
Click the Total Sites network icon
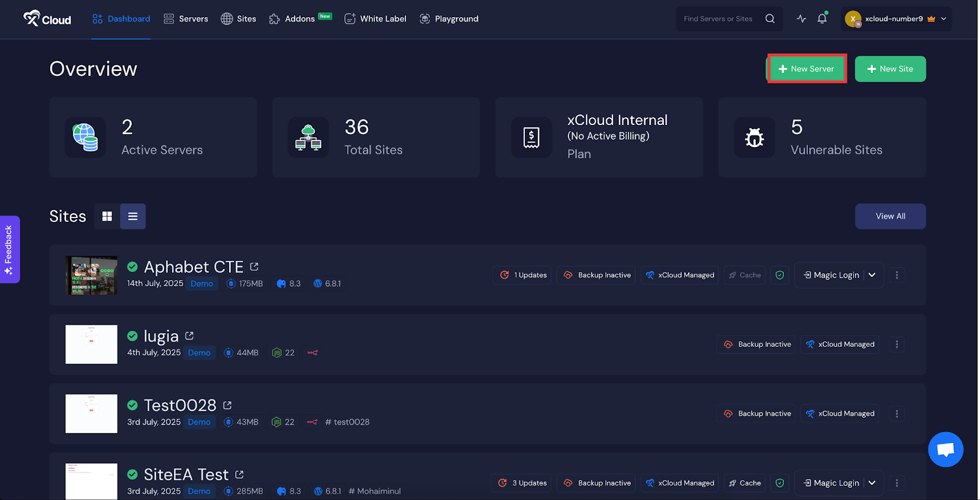click(x=308, y=137)
